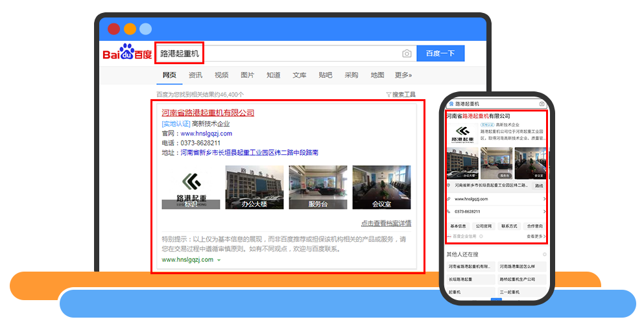Expand chevron on phone www.hnslgqzj.com row
This screenshot has height=328, width=644.
pyautogui.click(x=545, y=199)
